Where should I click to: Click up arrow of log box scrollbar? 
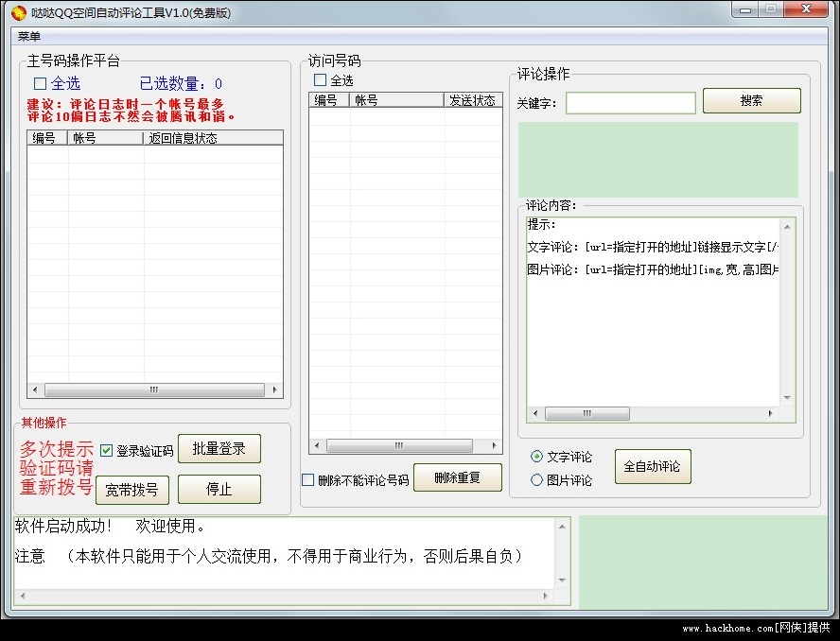(562, 527)
